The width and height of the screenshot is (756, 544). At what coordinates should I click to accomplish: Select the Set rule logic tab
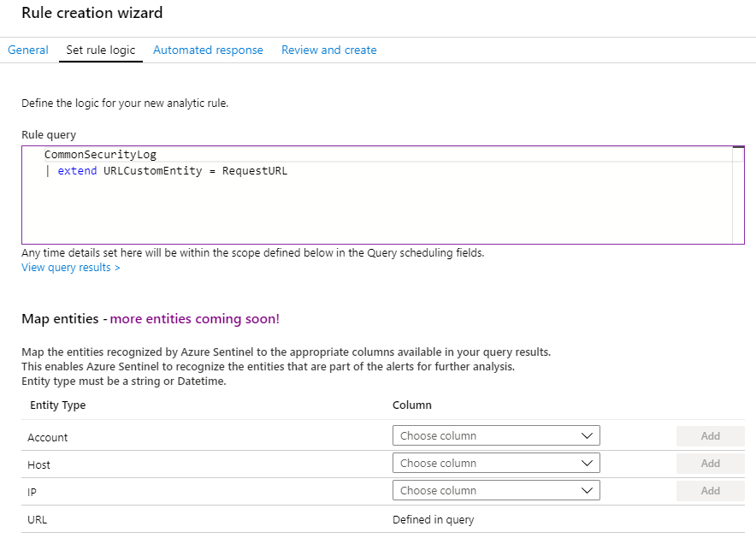pos(101,50)
